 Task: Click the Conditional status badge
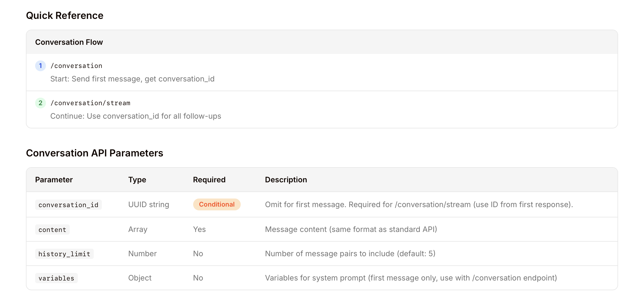216,204
